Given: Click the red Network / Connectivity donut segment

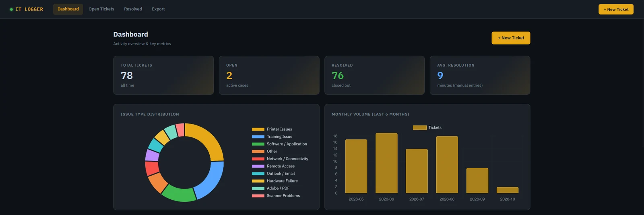Looking at the screenshot, I should [152, 168].
